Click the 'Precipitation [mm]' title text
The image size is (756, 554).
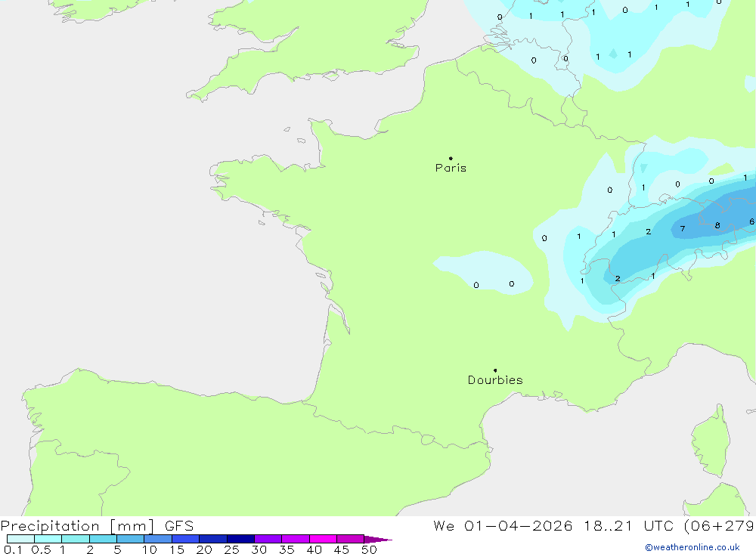[77, 526]
